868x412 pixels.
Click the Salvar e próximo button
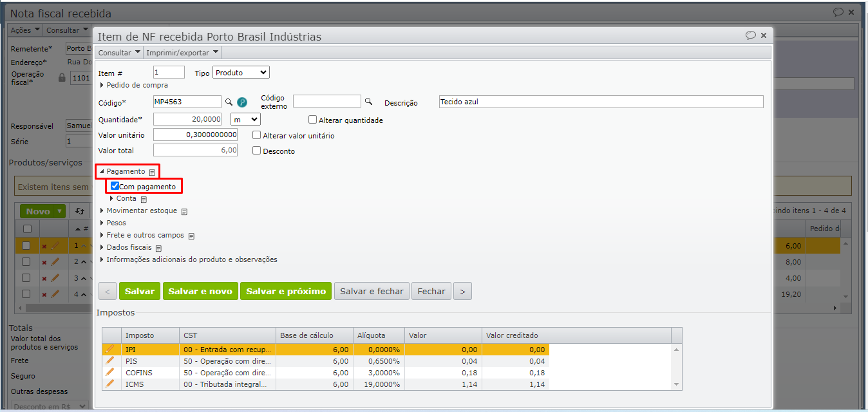286,291
